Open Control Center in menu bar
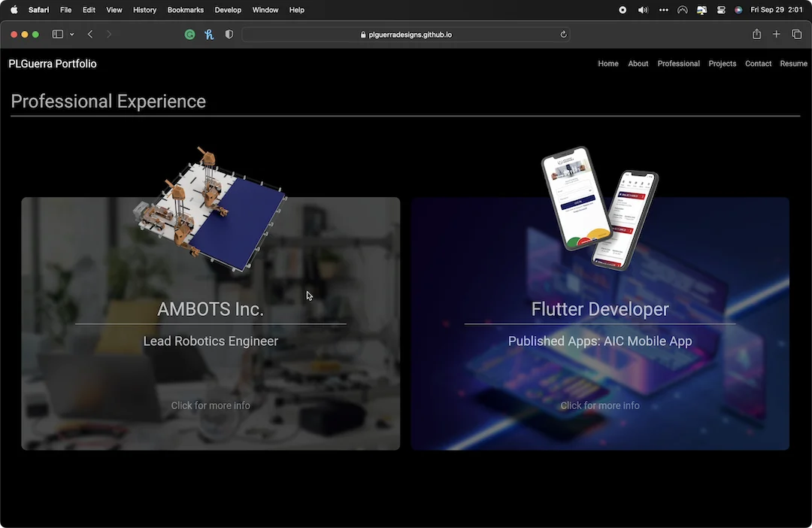The height and width of the screenshot is (528, 812). click(x=721, y=10)
